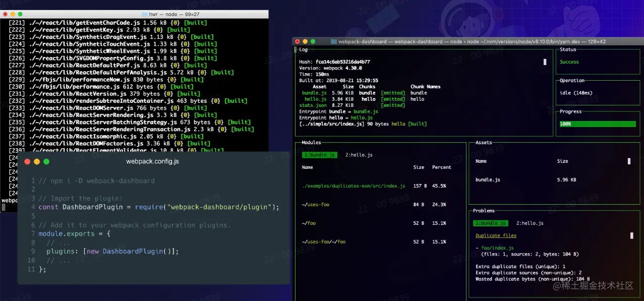Screen dimensions: 644x301
Task: Select the 1:bundle.js tab in Modules panel
Action: [x=319, y=155]
